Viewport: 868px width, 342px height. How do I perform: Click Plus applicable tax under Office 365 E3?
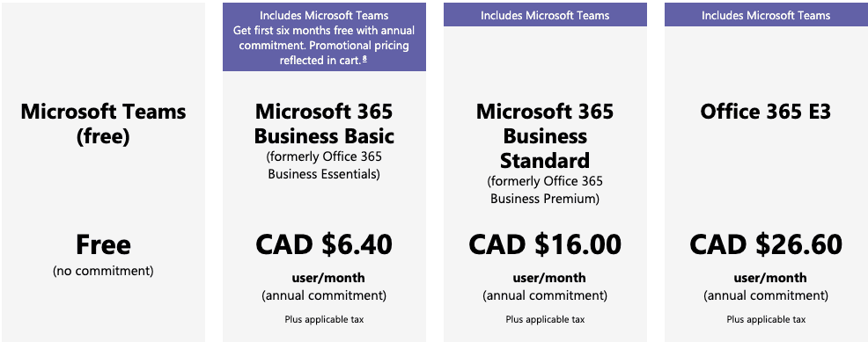tap(766, 319)
